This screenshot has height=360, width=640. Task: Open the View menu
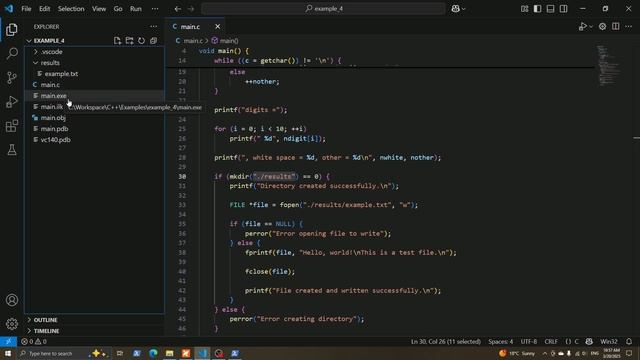tap(99, 9)
